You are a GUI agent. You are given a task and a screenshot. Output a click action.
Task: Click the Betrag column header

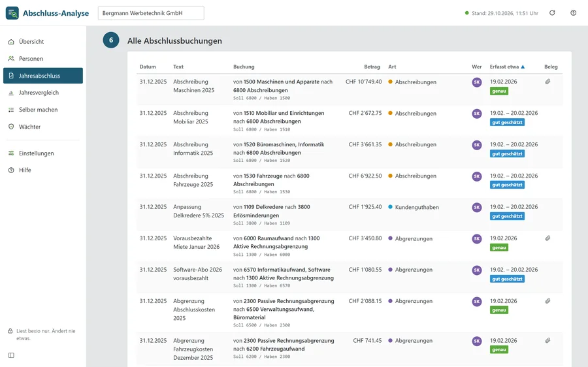372,67
